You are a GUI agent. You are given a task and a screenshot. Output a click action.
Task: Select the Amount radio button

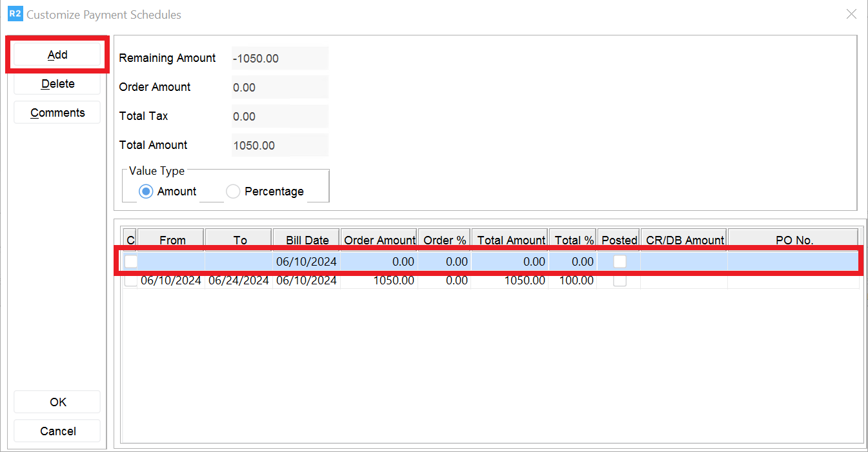point(146,192)
